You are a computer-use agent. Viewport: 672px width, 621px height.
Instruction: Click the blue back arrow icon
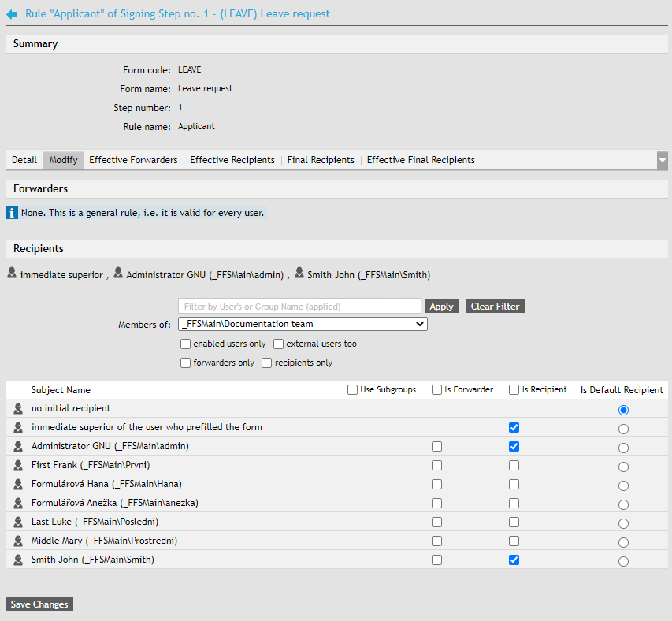pos(12,14)
